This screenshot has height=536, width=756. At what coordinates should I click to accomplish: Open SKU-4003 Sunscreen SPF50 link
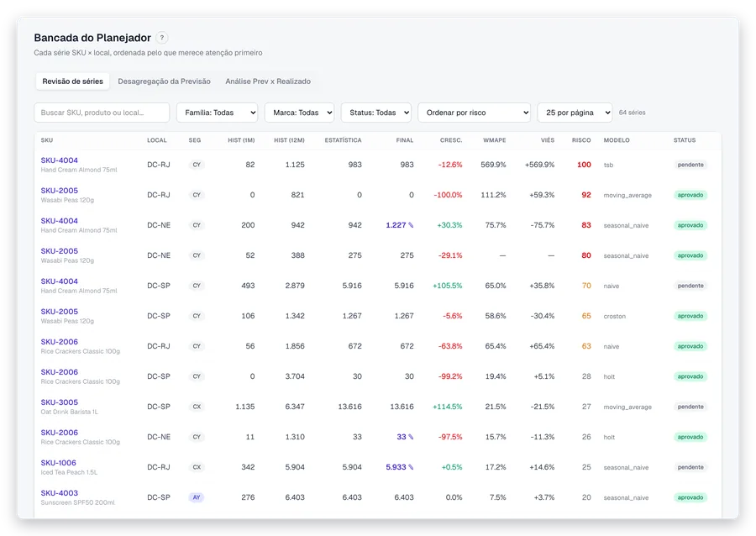(x=60, y=493)
